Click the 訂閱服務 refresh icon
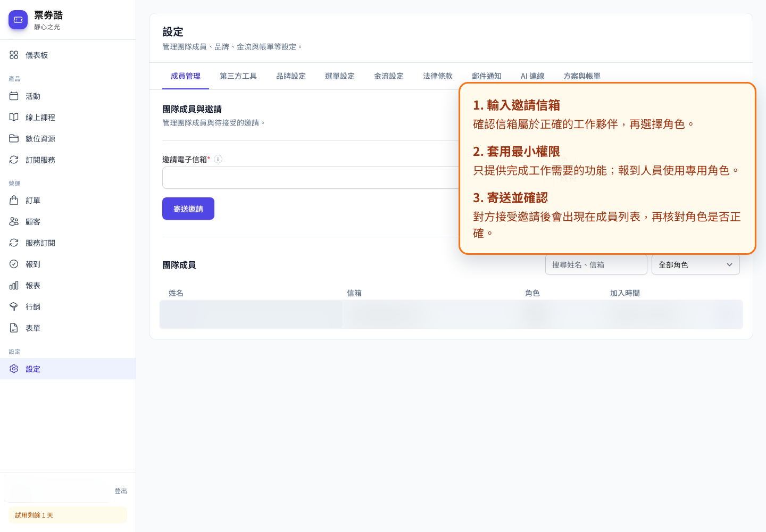Screen dimensions: 766x532 [x=14, y=160]
